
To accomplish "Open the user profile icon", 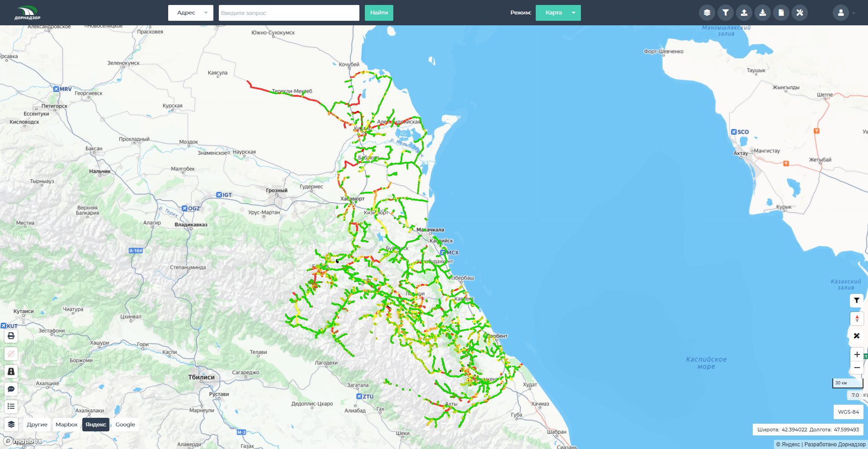I will pos(841,13).
